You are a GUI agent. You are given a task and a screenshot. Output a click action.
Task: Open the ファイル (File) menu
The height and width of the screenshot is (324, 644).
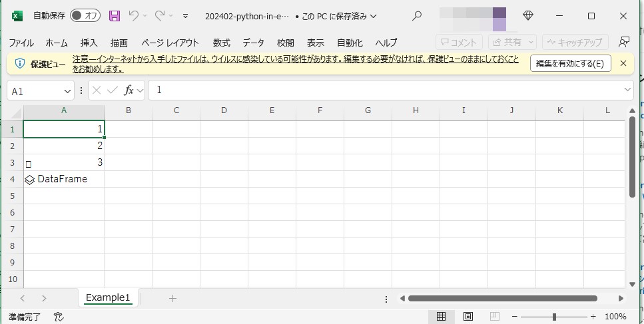21,43
